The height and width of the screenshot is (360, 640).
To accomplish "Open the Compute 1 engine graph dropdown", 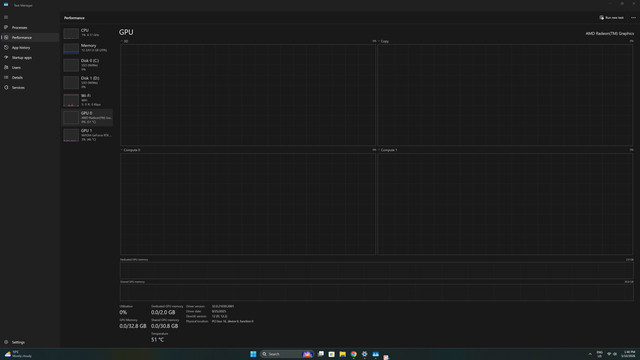I will [x=388, y=150].
